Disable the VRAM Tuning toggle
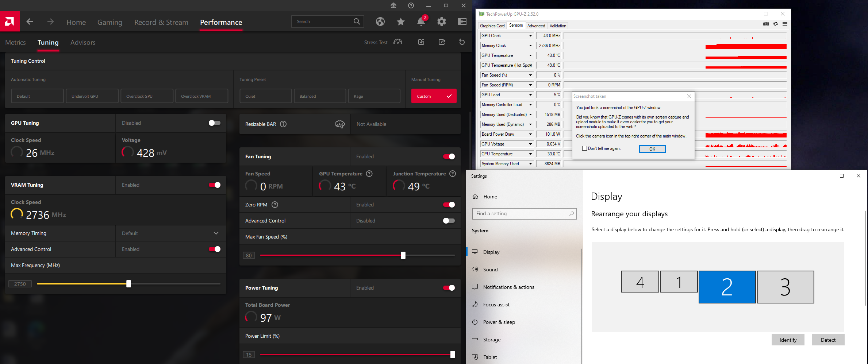Viewport: 868px width, 364px height. 215,185
